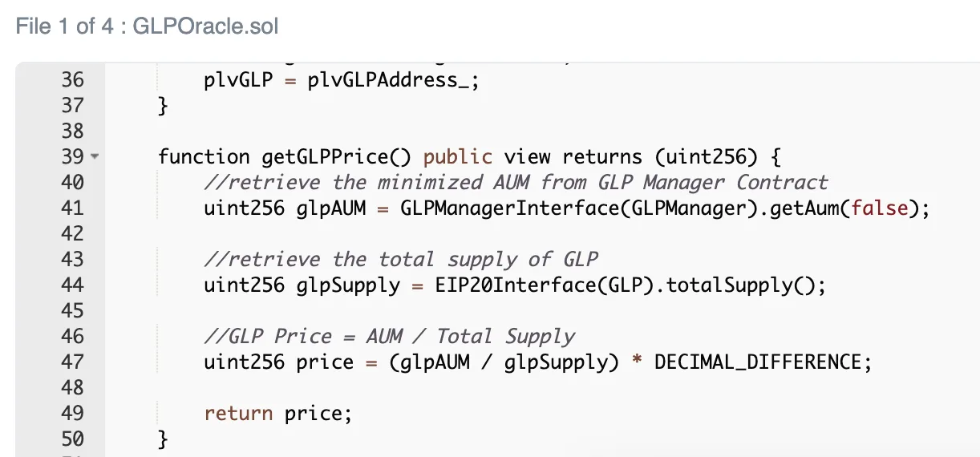Click the EIP20Interface identifier
The image size is (980, 457).
click(510, 285)
